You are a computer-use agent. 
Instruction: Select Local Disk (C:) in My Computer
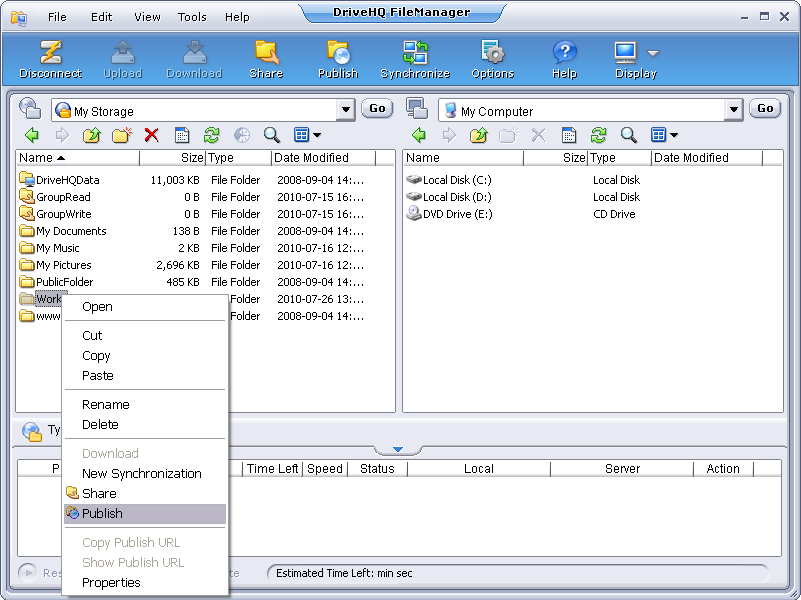point(457,181)
